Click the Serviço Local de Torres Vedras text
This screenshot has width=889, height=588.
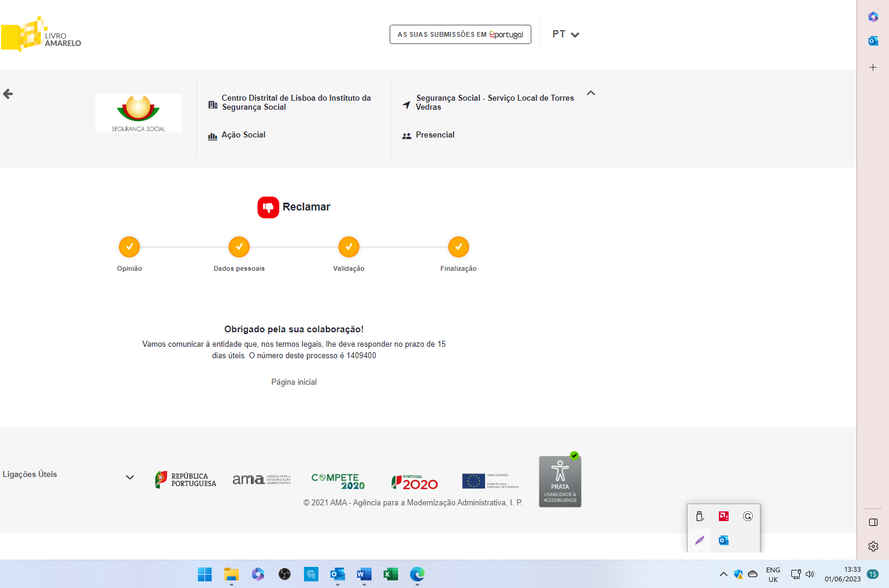tap(495, 103)
